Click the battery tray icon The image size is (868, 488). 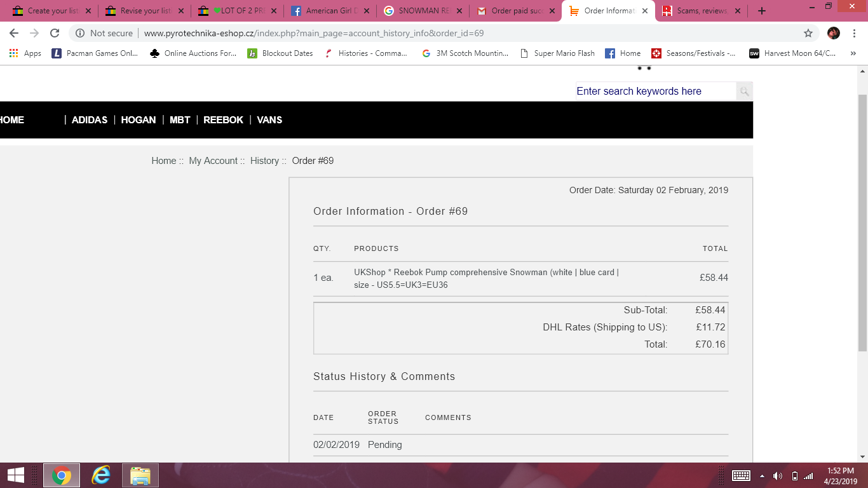(794, 475)
